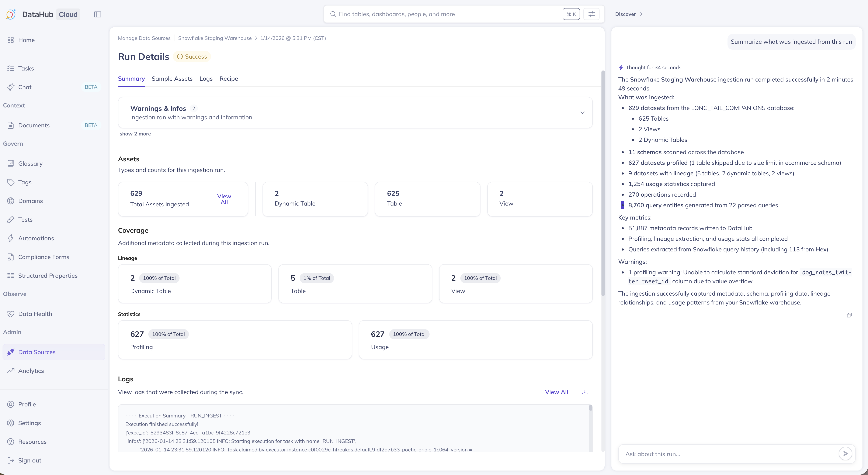The height and width of the screenshot is (475, 868).
Task: Open Snowflake Staging Warehouse breadcrumb
Action: pyautogui.click(x=215, y=38)
